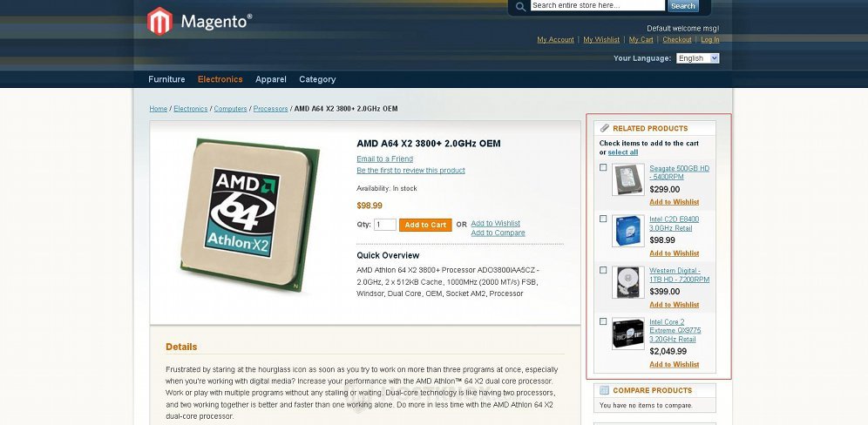Click the Related Products paperclip icon

[605, 128]
